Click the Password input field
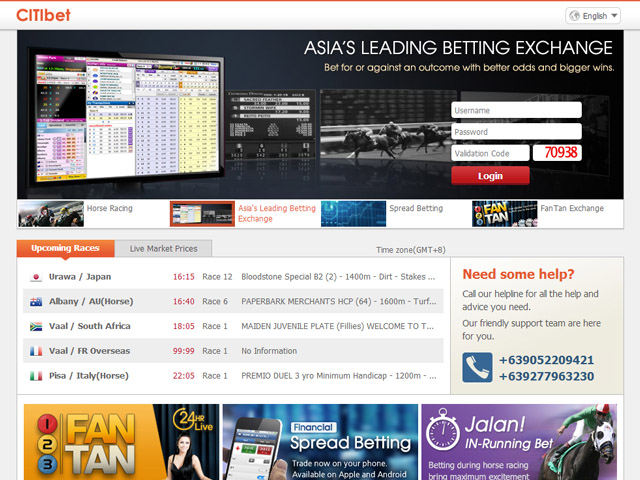This screenshot has width=640, height=480. (x=516, y=132)
